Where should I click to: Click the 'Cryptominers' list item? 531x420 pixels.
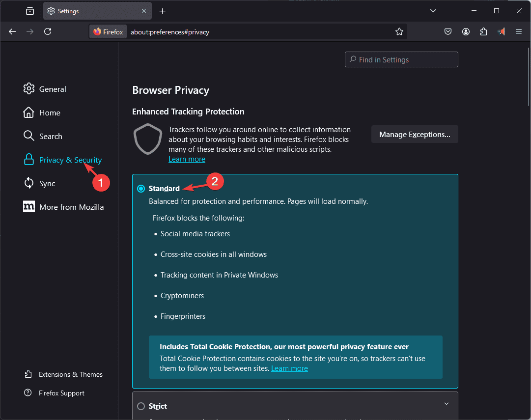click(x=182, y=296)
